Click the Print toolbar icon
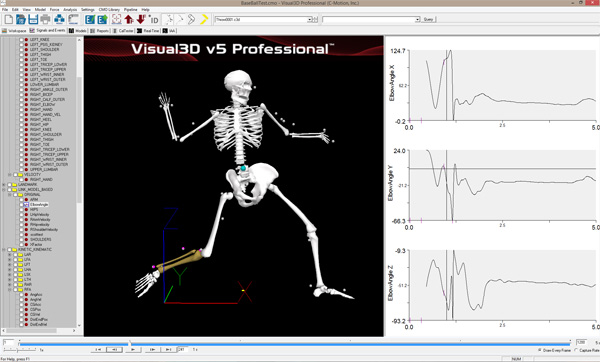Image resolution: width=600 pixels, height=362 pixels. (46, 19)
